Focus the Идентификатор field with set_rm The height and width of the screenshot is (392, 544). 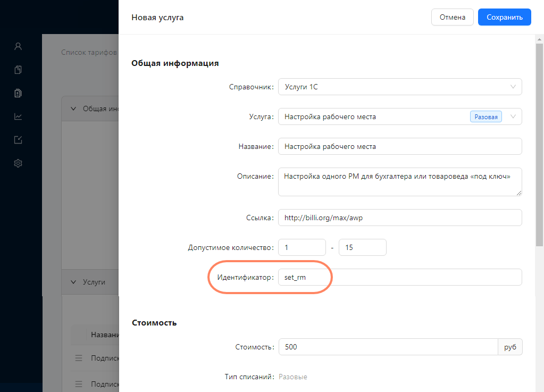[x=400, y=277]
